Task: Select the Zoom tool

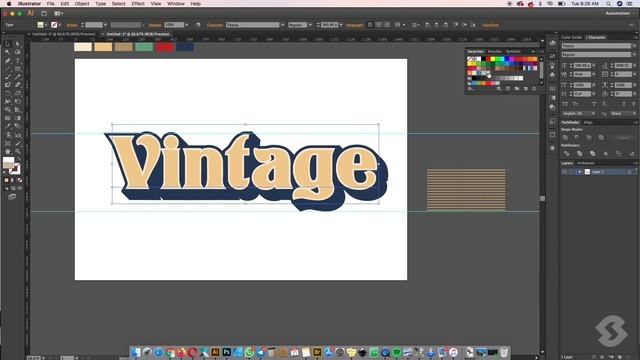Action: (18, 151)
